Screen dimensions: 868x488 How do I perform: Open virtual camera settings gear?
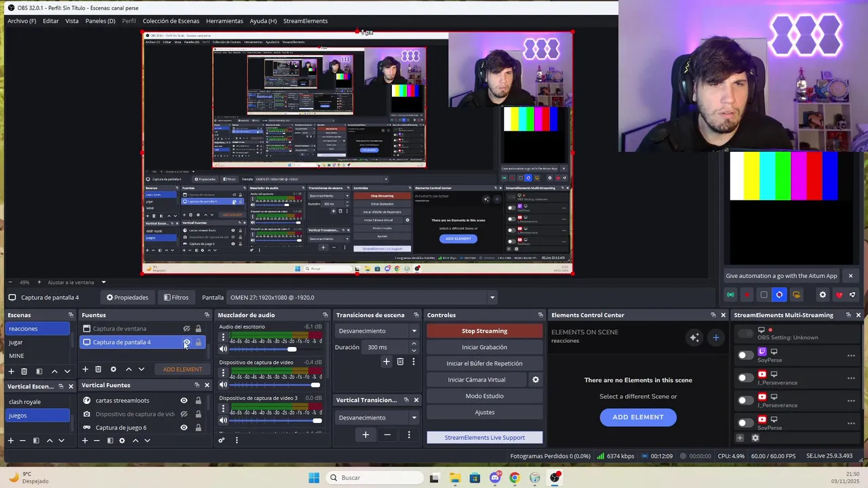tap(535, 380)
